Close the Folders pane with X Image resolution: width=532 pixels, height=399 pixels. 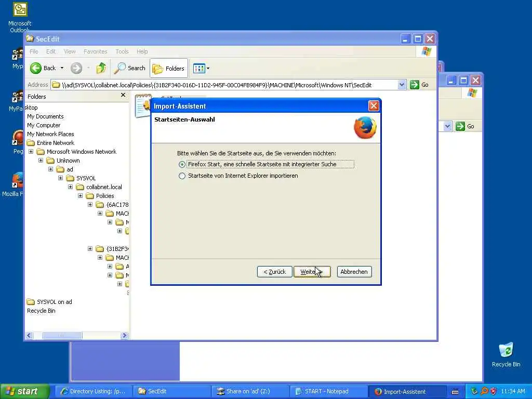click(123, 96)
